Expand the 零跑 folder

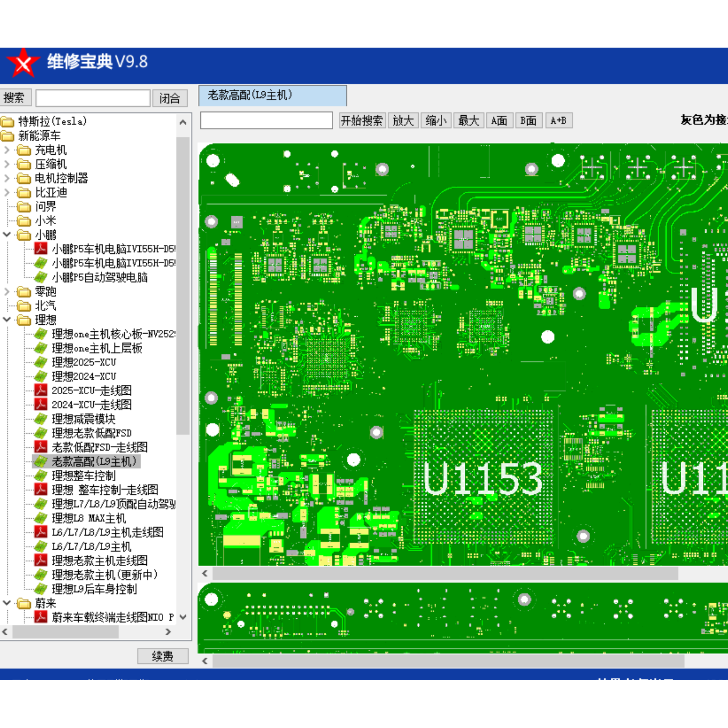pyautogui.click(x=7, y=292)
